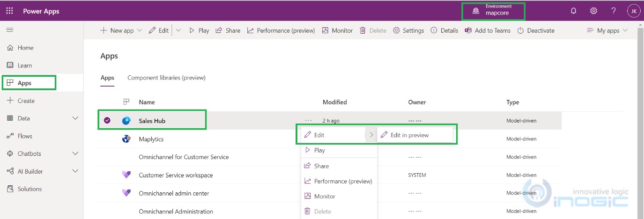Screen dimensions: 644x219
Task: Open the help question mark icon
Action: [x=614, y=11]
